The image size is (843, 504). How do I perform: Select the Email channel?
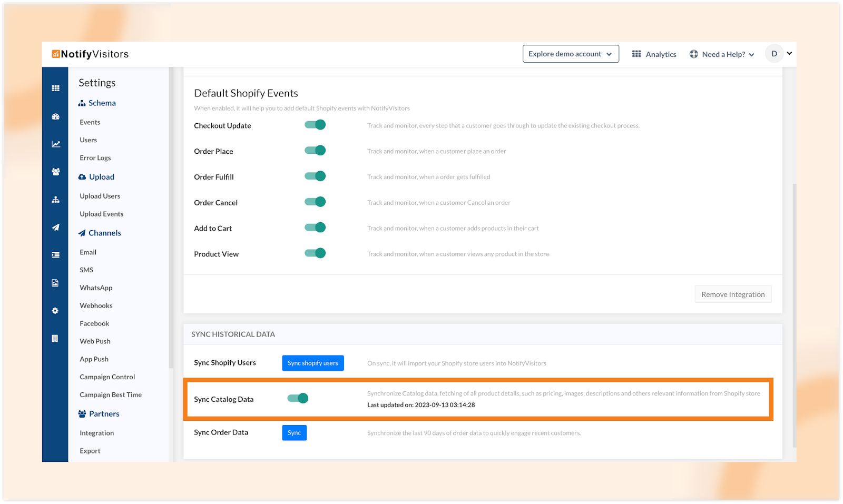tap(88, 252)
